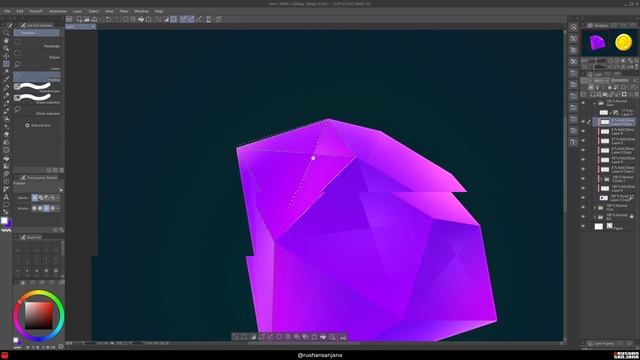640x360 pixels.
Task: Select the Fill bucket tool
Action: coord(6,158)
